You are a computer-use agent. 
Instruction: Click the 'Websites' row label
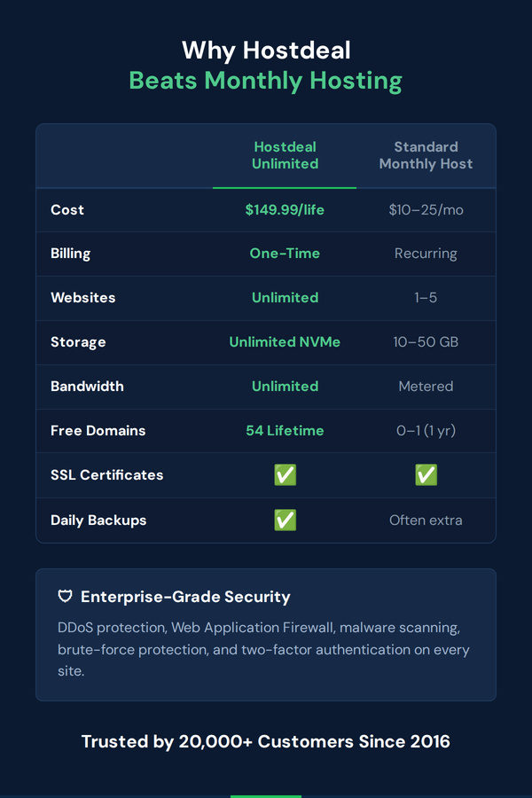click(83, 298)
